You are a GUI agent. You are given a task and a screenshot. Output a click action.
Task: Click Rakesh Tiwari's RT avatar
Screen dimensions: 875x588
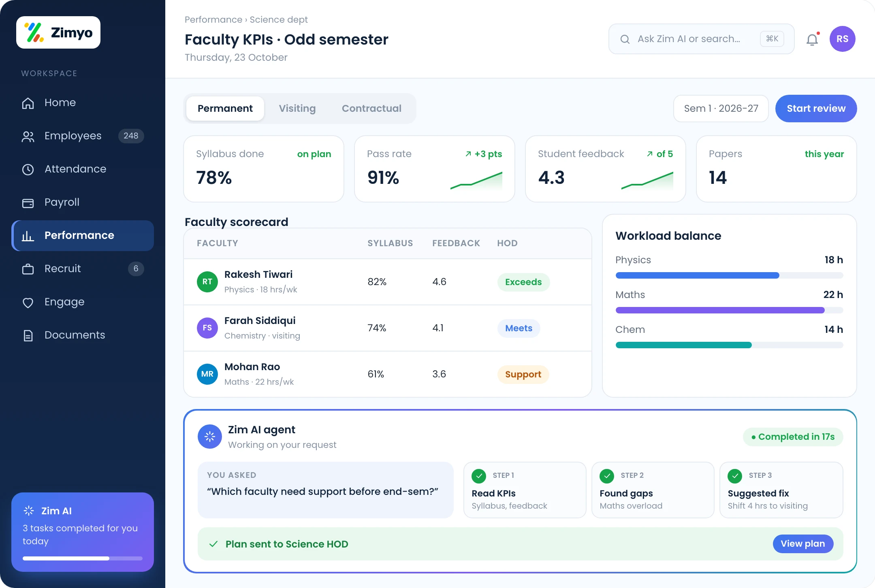[x=207, y=282]
